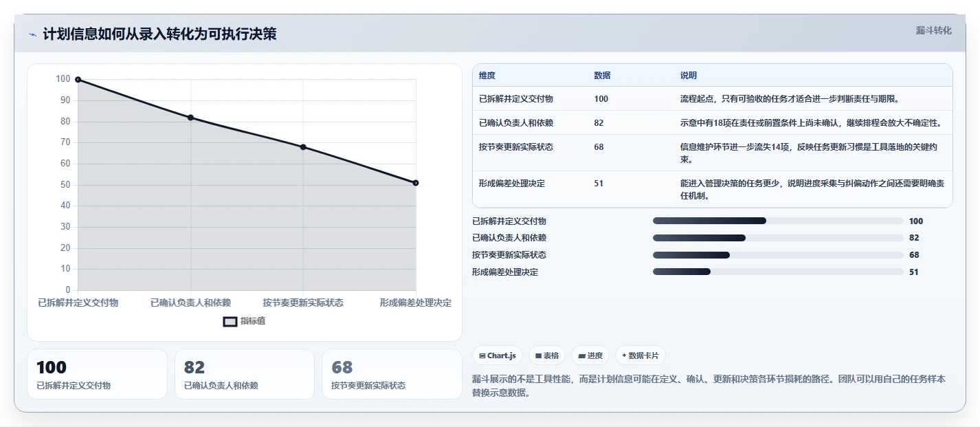Click the description starting 流程起点，只有可验收的任务
This screenshot has width=980, height=427.
click(x=790, y=99)
